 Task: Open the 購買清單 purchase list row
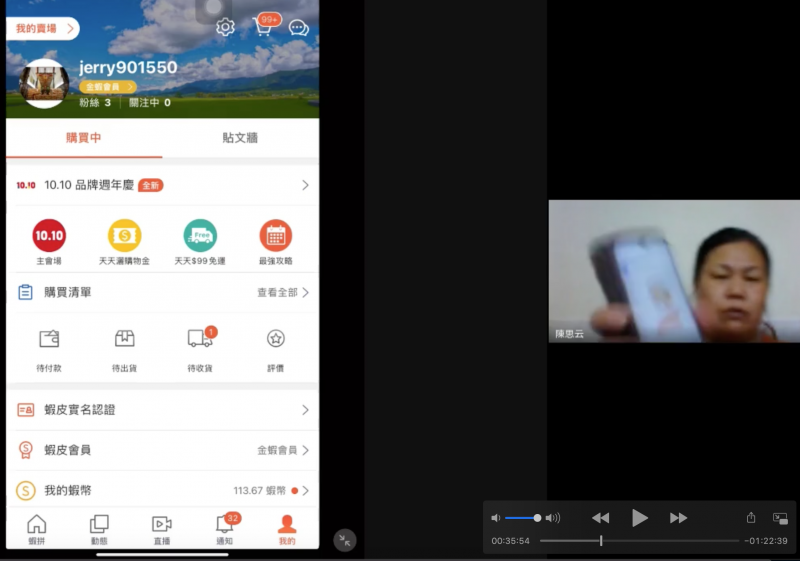[162, 292]
